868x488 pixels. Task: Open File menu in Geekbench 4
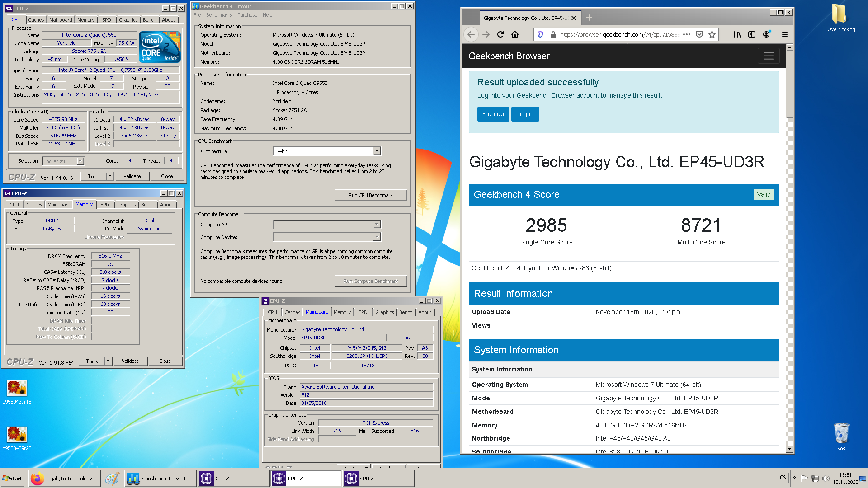click(x=197, y=15)
